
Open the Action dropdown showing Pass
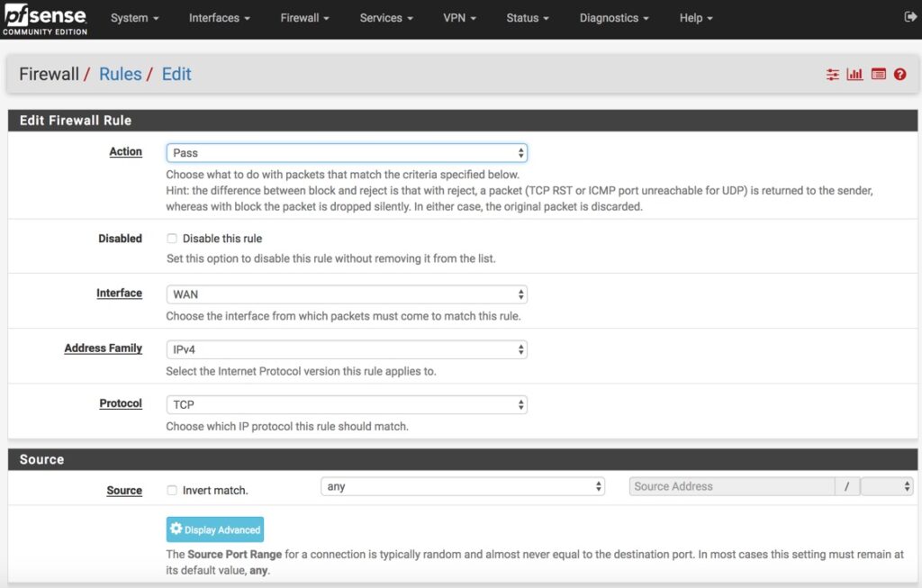pyautogui.click(x=346, y=152)
